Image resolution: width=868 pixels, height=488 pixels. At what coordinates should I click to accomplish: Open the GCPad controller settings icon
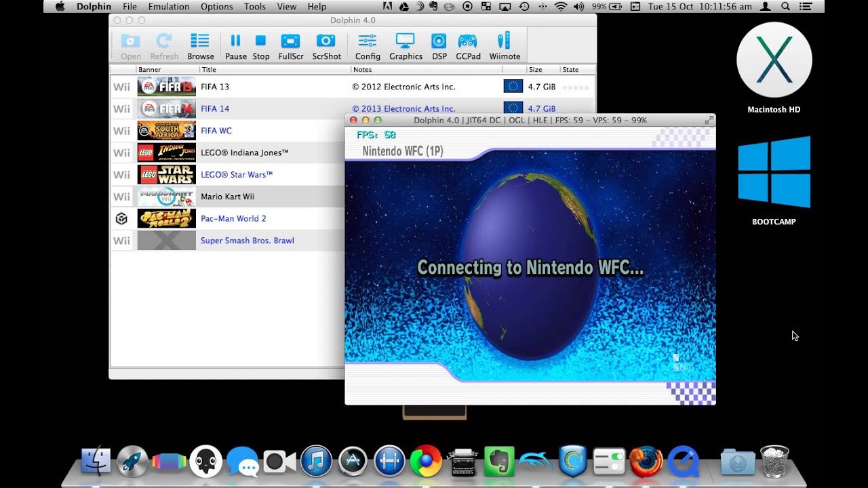coord(468,46)
